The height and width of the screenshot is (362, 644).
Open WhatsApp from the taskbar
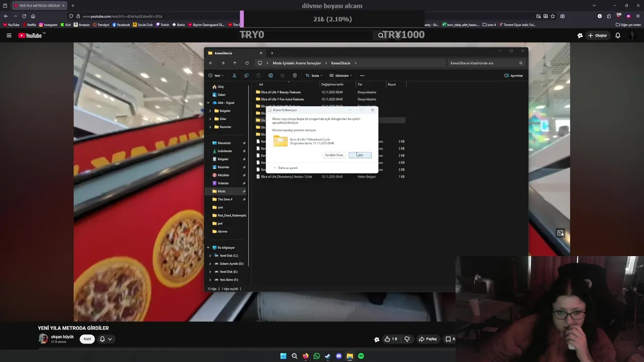coord(316,356)
